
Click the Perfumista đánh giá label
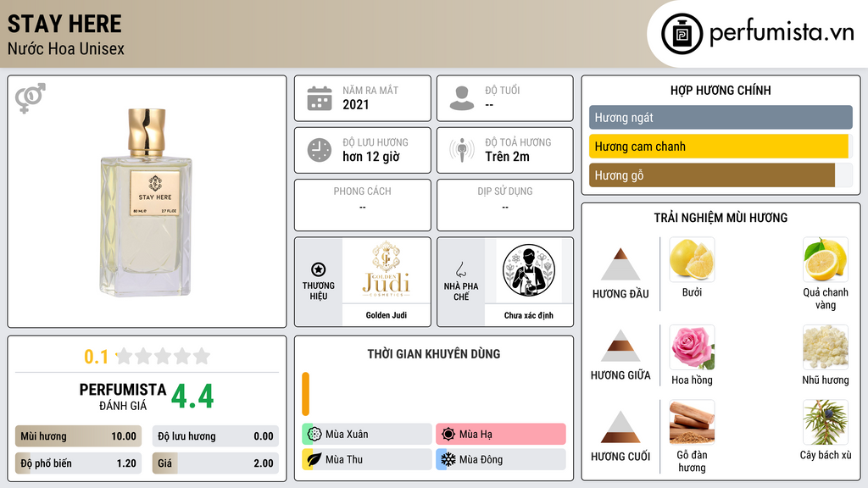(x=123, y=396)
